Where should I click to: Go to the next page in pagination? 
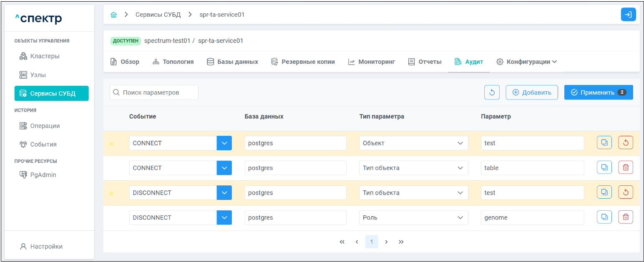(386, 242)
